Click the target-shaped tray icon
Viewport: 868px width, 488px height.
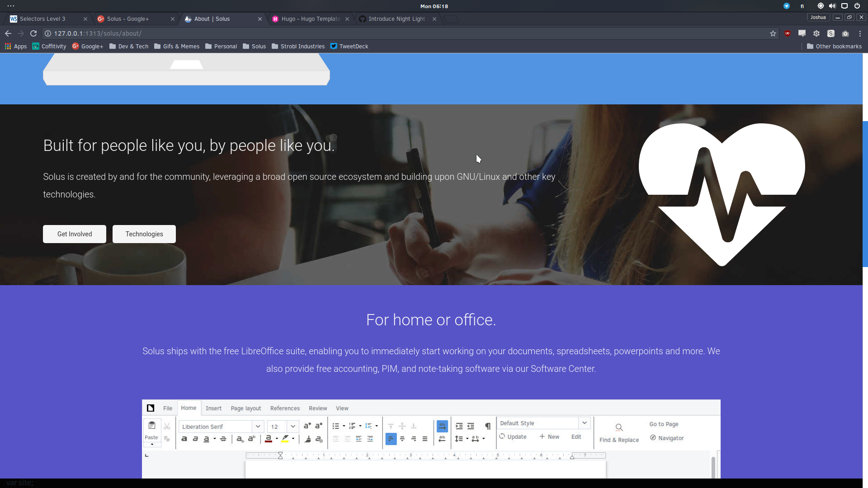click(821, 6)
